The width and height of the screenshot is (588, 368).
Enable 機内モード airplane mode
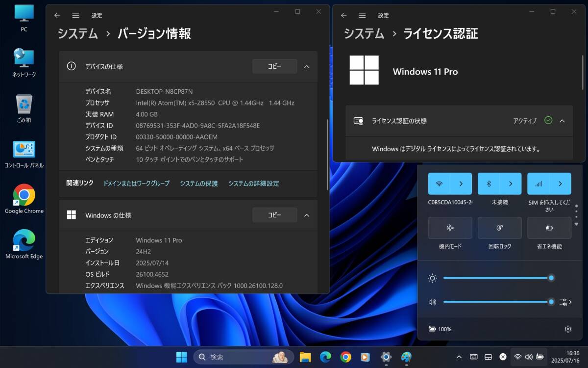point(450,228)
